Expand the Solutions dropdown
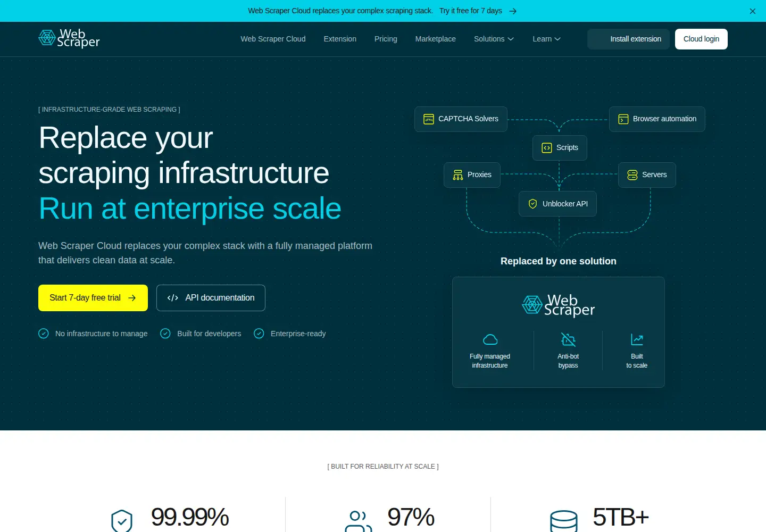Viewport: 766px width, 532px height. pyautogui.click(x=494, y=39)
